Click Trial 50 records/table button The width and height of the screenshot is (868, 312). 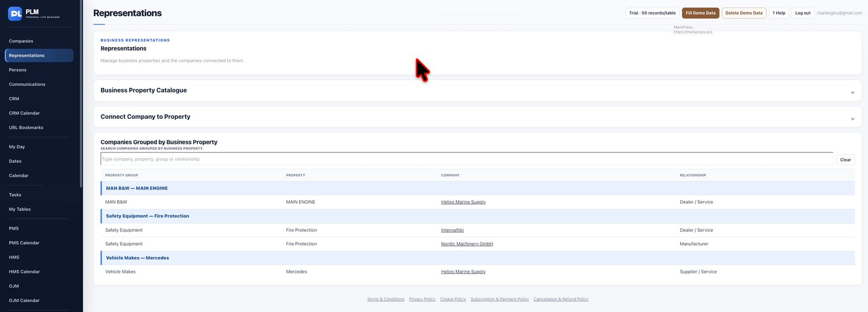point(652,13)
